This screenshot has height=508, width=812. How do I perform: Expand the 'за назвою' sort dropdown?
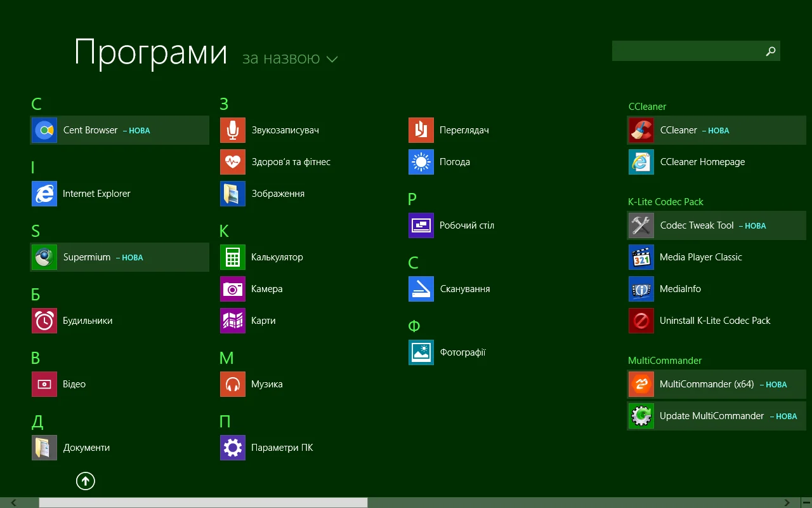(x=281, y=59)
